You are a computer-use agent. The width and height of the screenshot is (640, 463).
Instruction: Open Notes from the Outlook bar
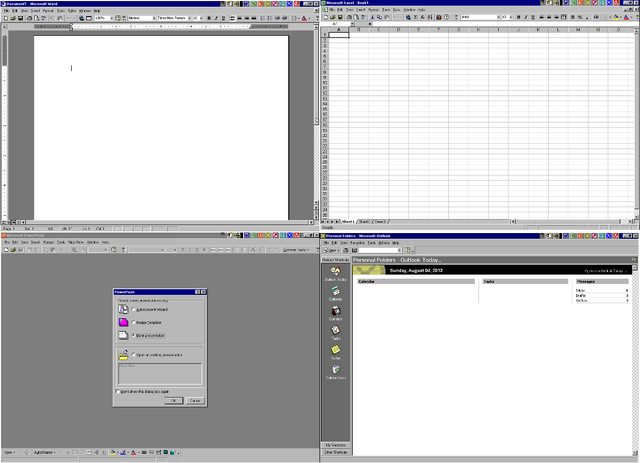click(336, 352)
